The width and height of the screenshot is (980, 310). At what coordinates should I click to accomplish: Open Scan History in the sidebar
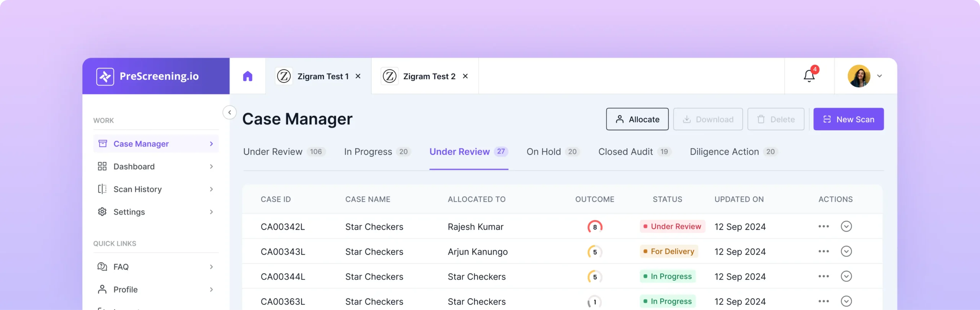click(156, 189)
